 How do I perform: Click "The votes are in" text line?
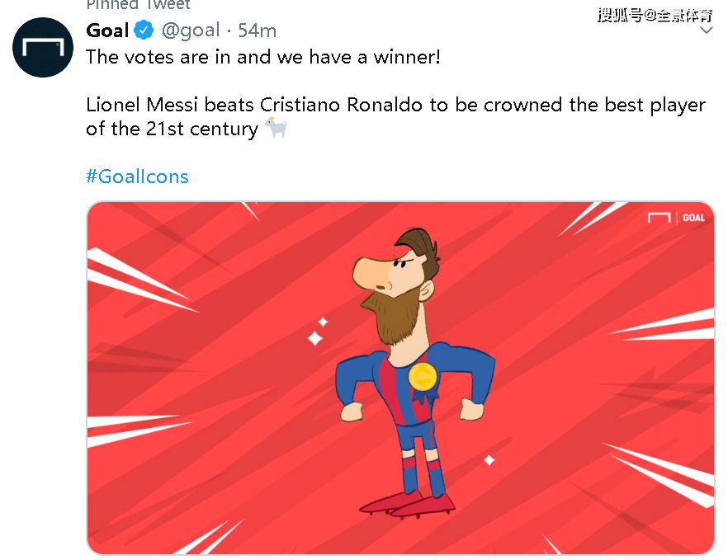pyautogui.click(x=262, y=57)
